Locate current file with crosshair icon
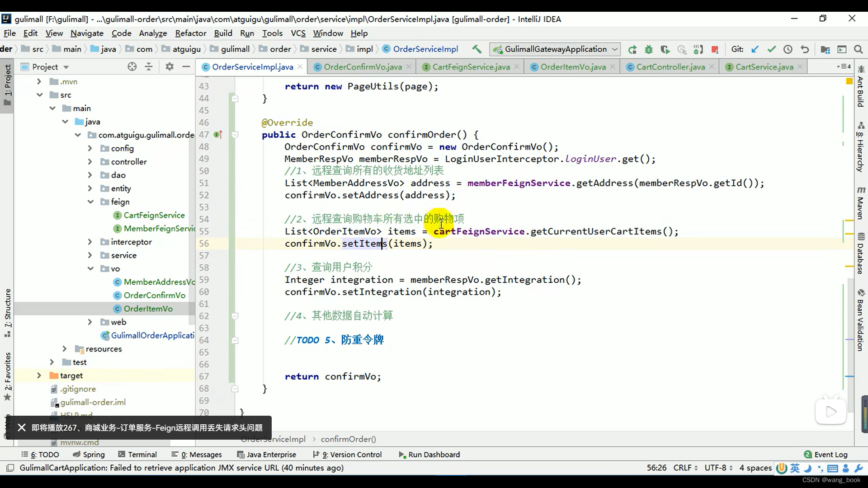This screenshot has height=488, width=868. [132, 67]
